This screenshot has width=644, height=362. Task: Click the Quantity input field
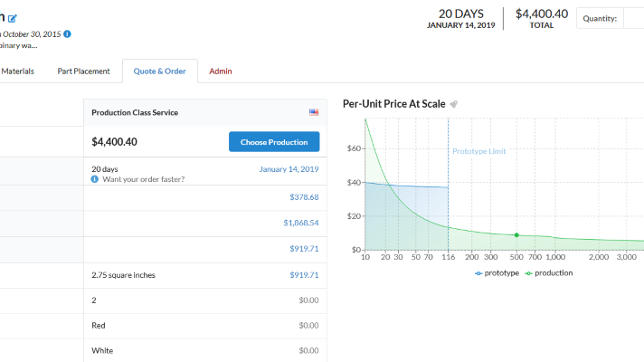[x=632, y=18]
